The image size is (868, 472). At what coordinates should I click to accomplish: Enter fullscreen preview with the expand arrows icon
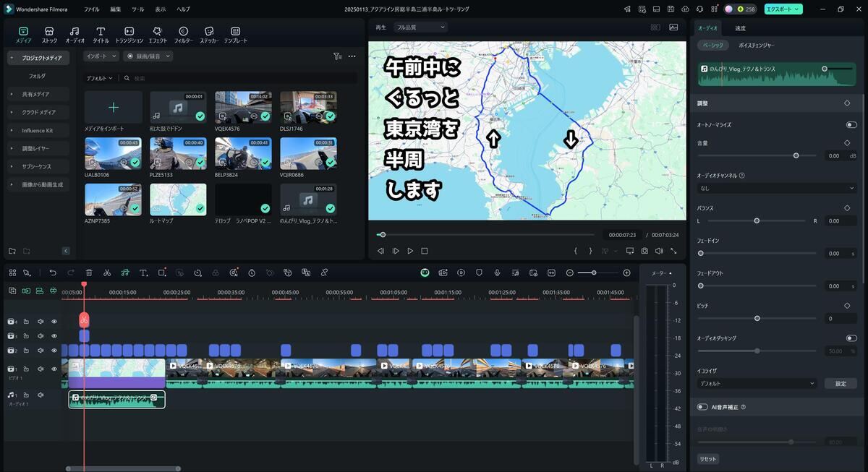(673, 251)
